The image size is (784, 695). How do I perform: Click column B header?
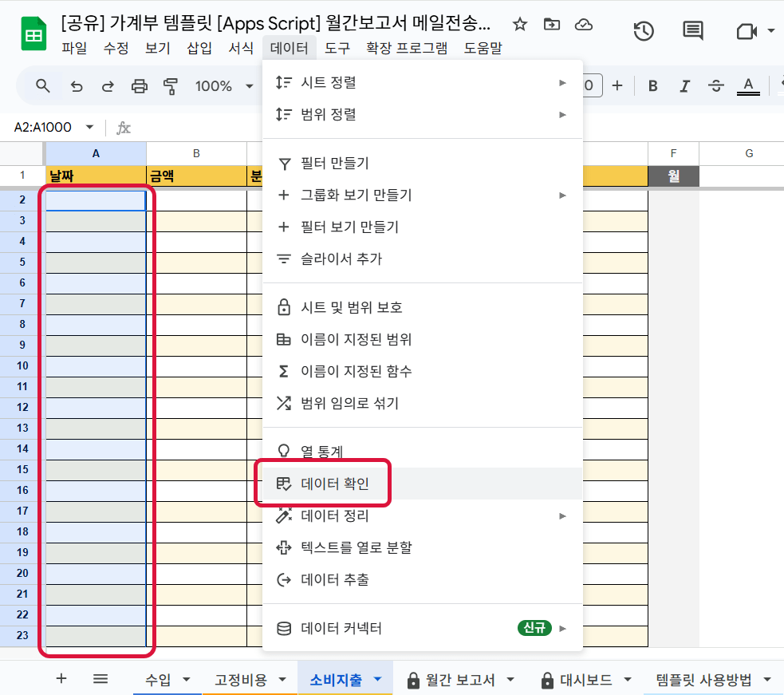click(196, 153)
